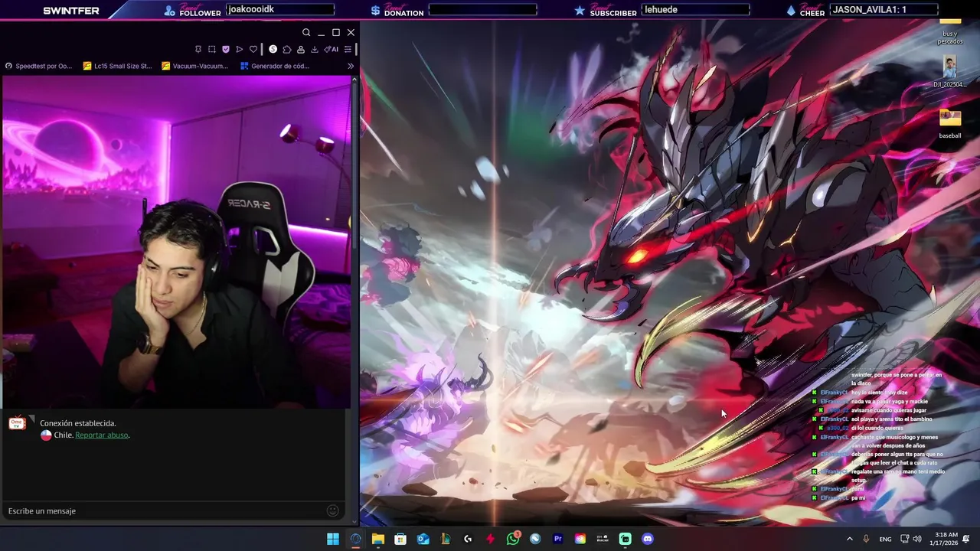Open Generador de cód... bookmark
The image size is (980, 551).
[x=275, y=66]
